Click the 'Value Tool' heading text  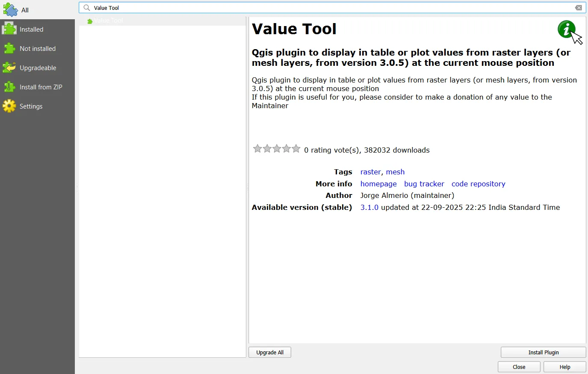pos(294,29)
